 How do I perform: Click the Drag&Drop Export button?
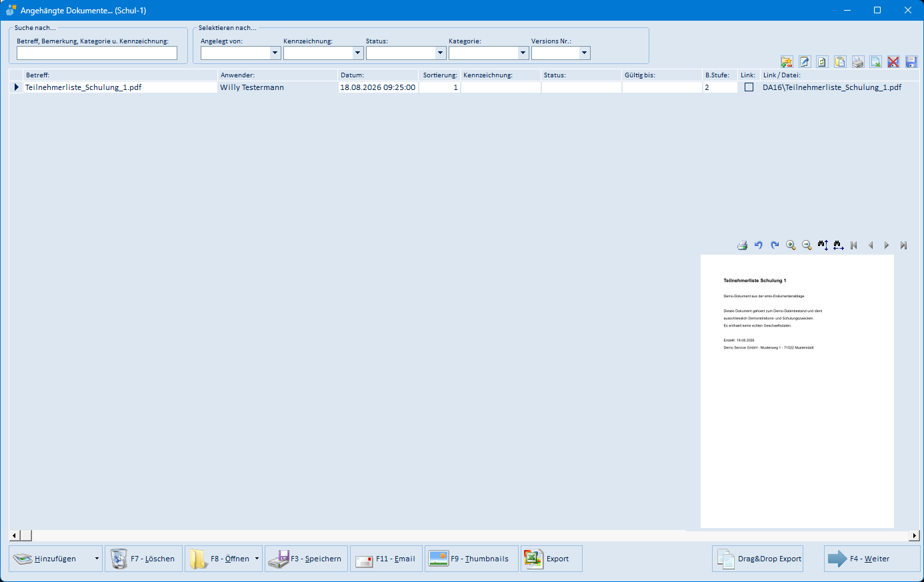[757, 559]
